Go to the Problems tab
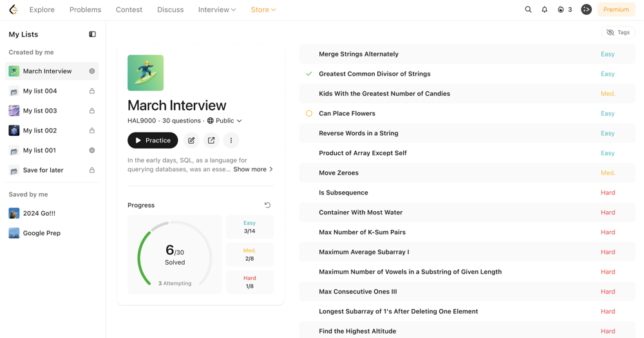Screen dimensions: 644x338 click(x=85, y=10)
